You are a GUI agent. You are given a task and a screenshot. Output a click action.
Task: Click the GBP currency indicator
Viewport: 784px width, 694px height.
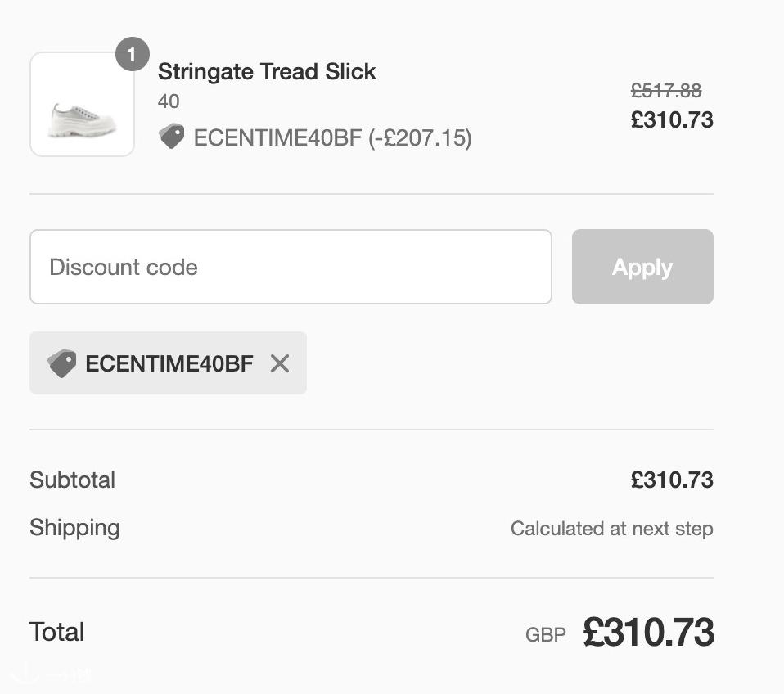click(x=546, y=635)
